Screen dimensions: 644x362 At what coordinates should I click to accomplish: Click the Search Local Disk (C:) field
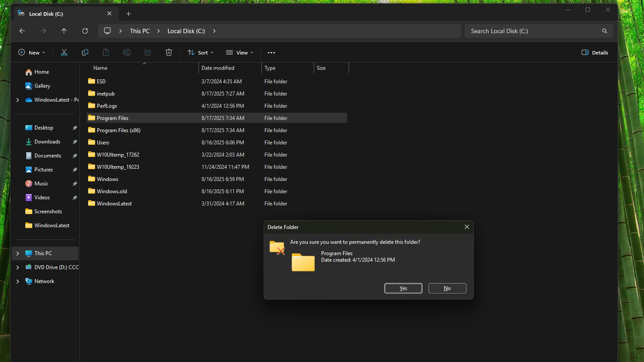click(x=532, y=31)
